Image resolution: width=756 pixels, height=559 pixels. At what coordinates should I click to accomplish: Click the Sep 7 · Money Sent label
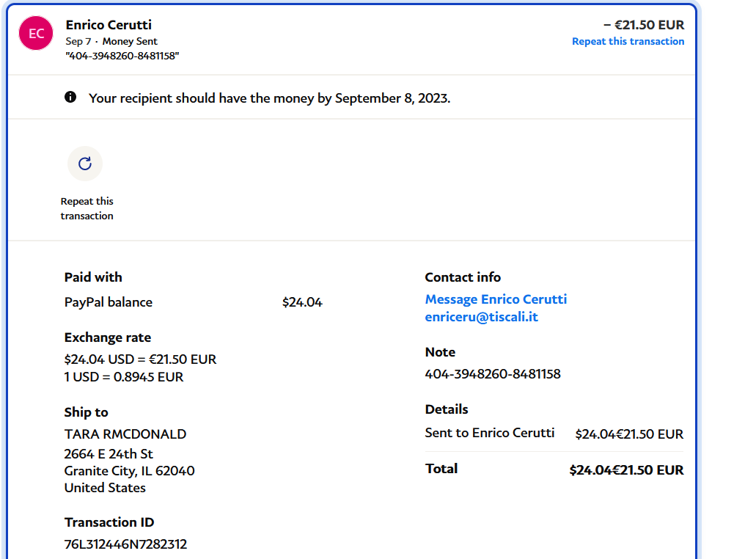click(x=111, y=42)
